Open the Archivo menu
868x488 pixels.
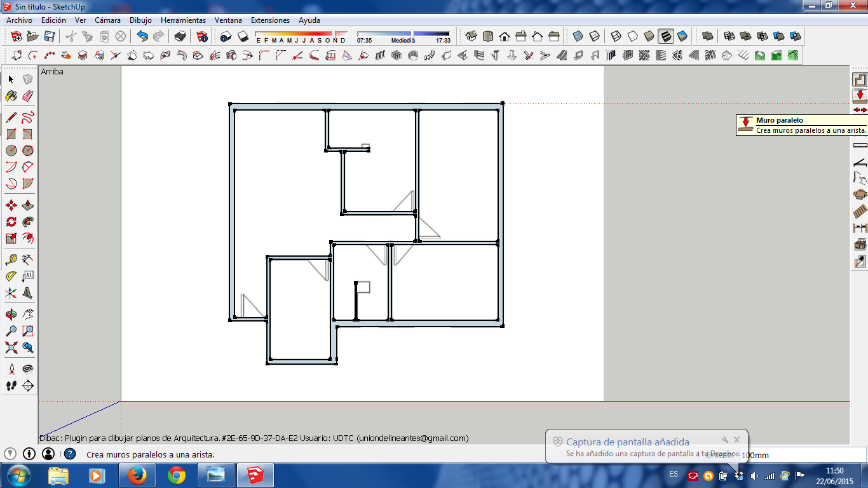point(19,20)
